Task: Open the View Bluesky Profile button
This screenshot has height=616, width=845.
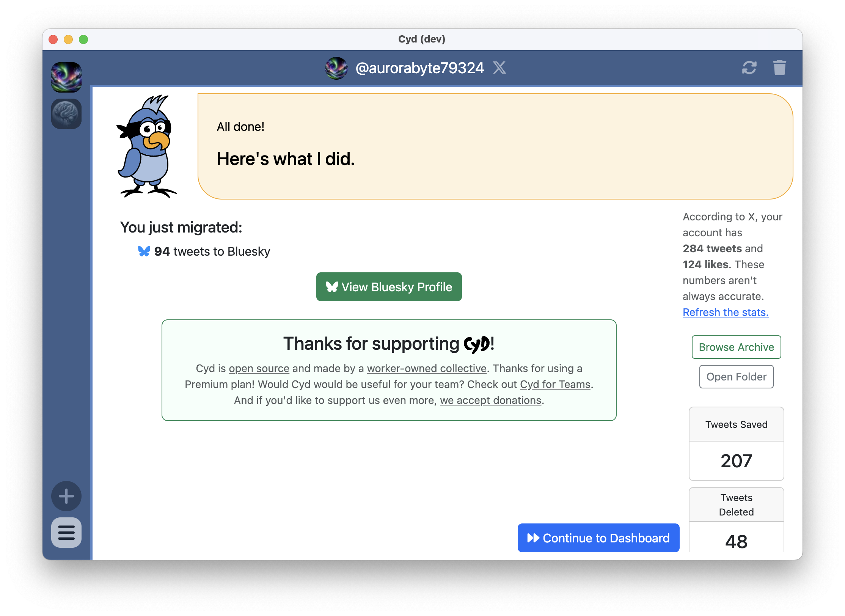Action: point(389,287)
